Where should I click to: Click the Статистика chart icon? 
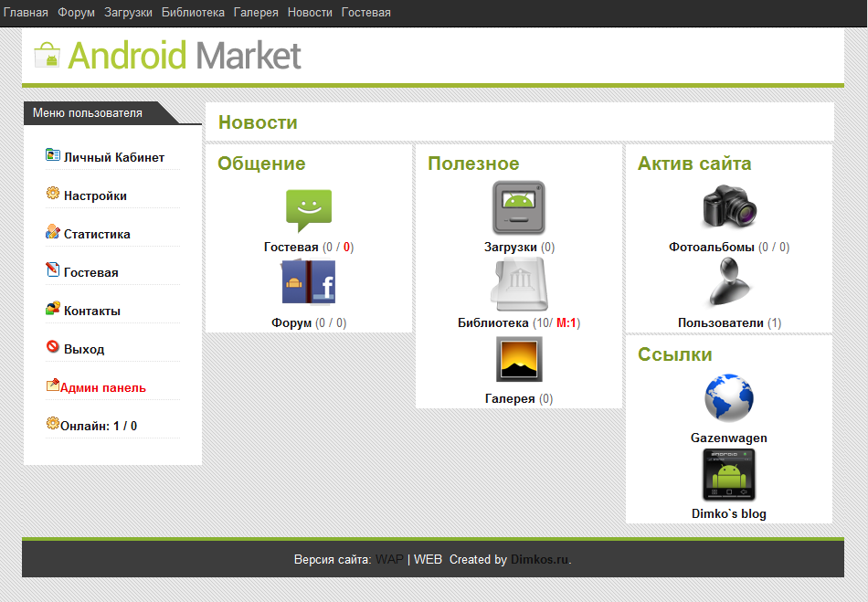(x=53, y=231)
